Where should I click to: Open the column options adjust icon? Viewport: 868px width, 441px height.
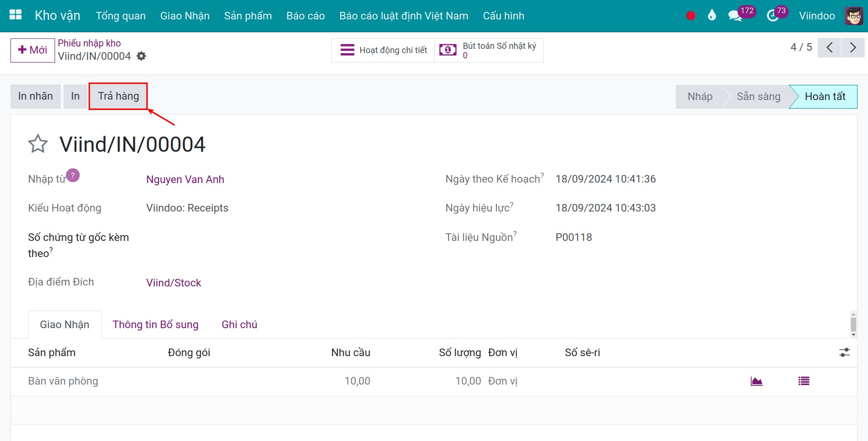point(844,352)
